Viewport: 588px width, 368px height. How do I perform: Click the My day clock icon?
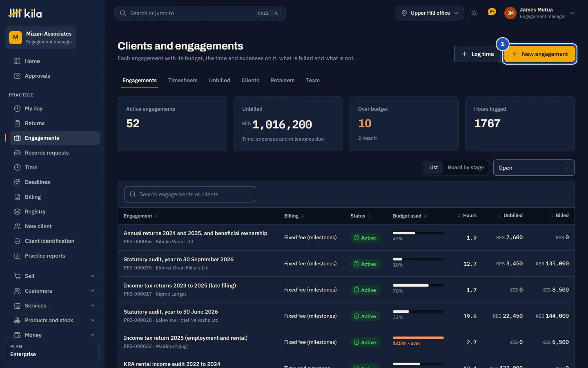pos(17,108)
